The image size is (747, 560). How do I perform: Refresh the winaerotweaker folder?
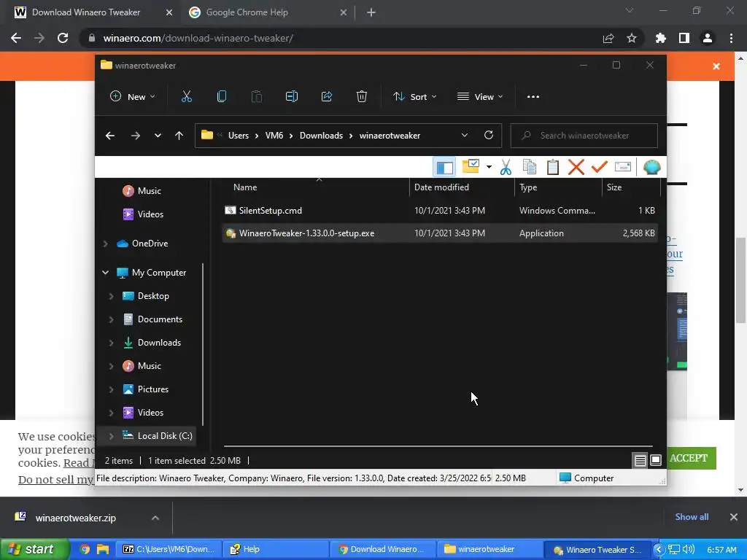point(489,135)
